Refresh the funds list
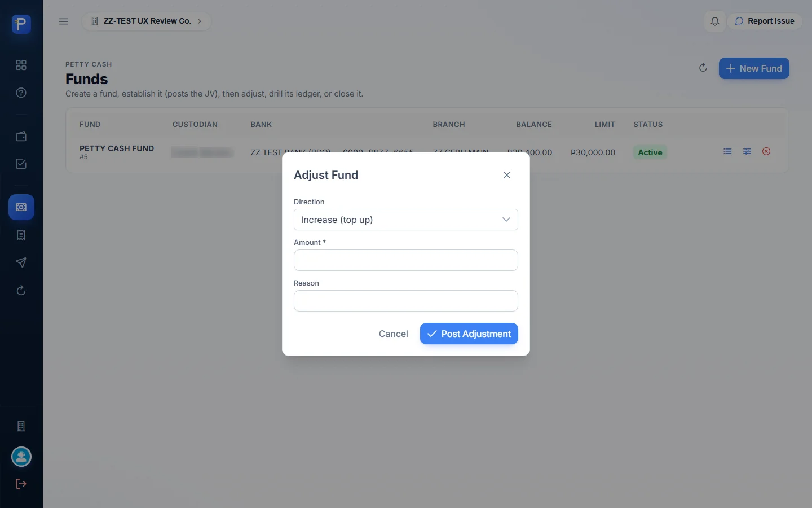The width and height of the screenshot is (812, 508). (703, 68)
